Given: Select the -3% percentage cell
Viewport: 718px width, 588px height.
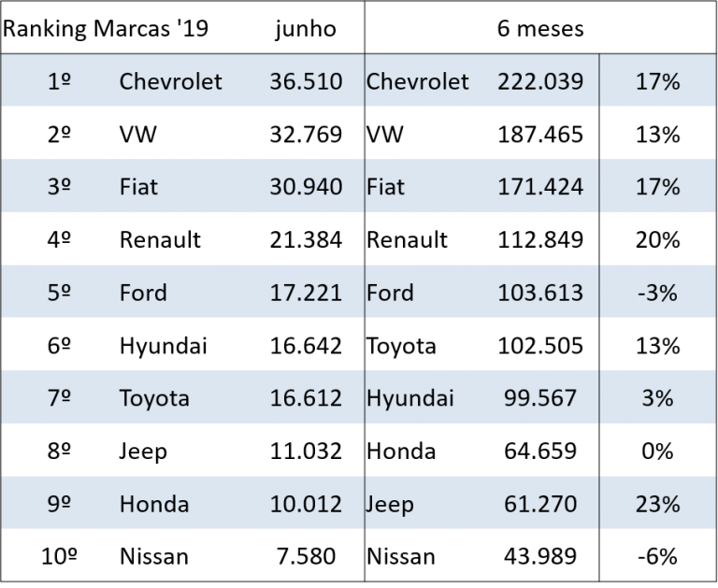Looking at the screenshot, I should pos(657,293).
